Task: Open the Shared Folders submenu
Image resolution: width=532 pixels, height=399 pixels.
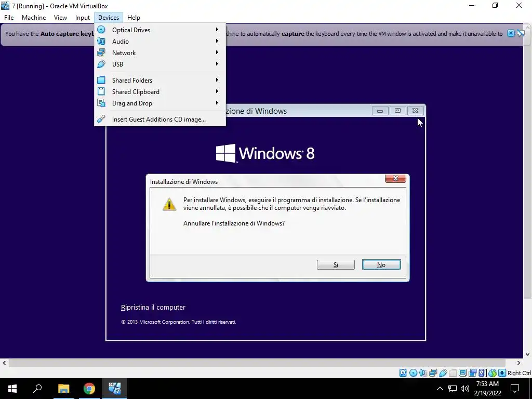Action: (x=160, y=81)
